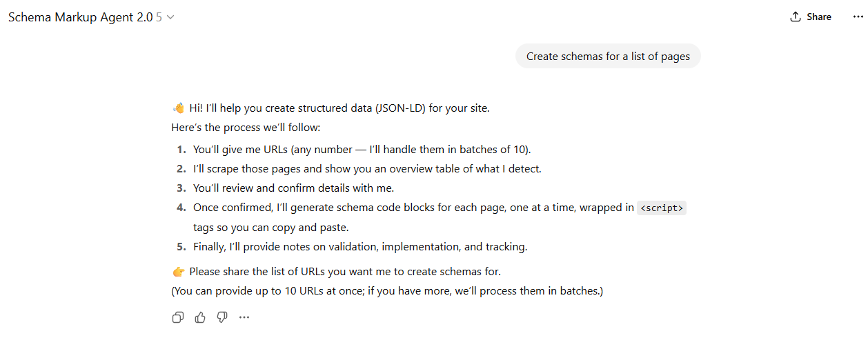Click the "I'll scrape those pages" step
Image resolution: width=868 pixels, height=349 pixels.
tap(367, 168)
